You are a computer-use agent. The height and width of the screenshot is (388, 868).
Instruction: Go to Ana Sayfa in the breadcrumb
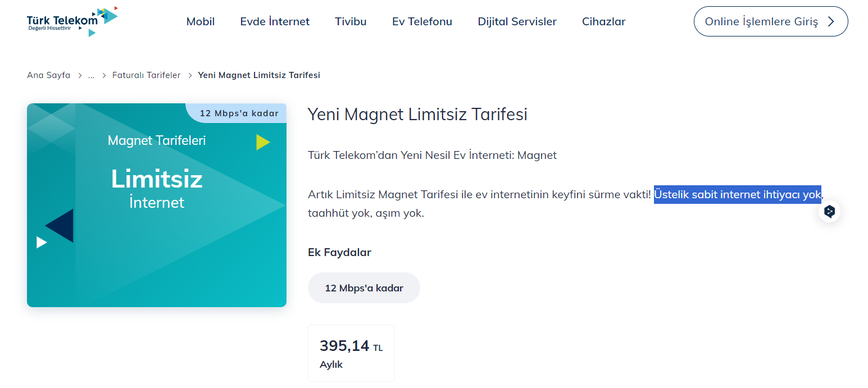point(49,75)
